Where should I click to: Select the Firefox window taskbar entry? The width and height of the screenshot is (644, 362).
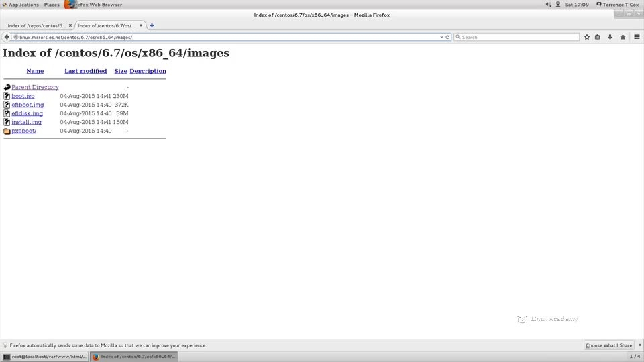click(134, 357)
